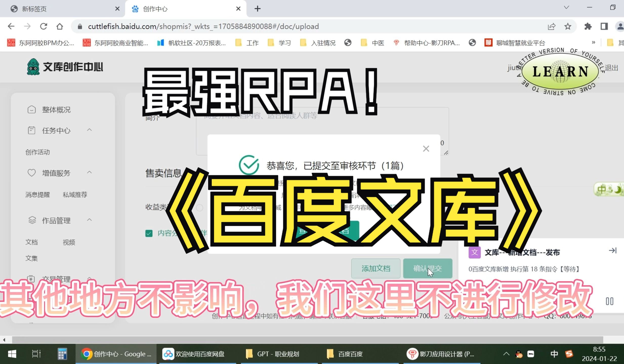The width and height of the screenshot is (624, 364).
Task: Click the 简介 text area
Action: click(322, 131)
